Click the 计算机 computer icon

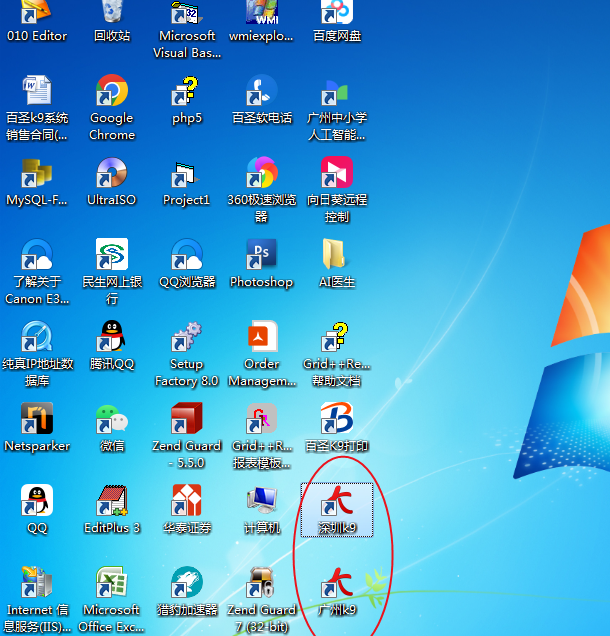tap(262, 501)
